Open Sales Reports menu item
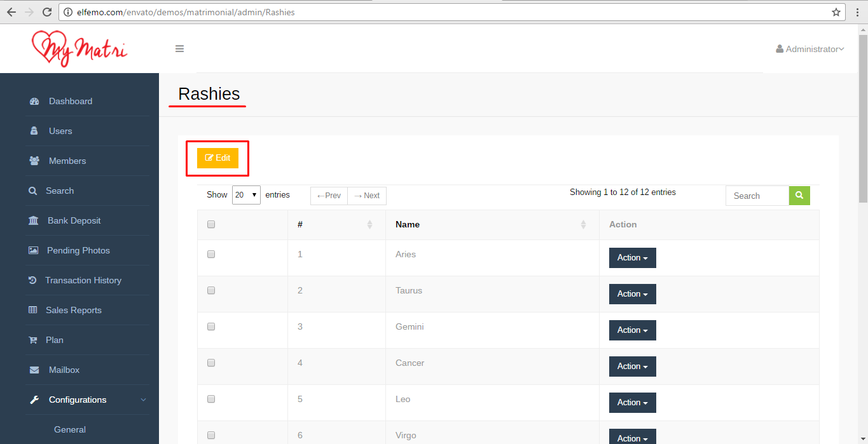Image resolution: width=868 pixels, height=444 pixels. click(74, 311)
